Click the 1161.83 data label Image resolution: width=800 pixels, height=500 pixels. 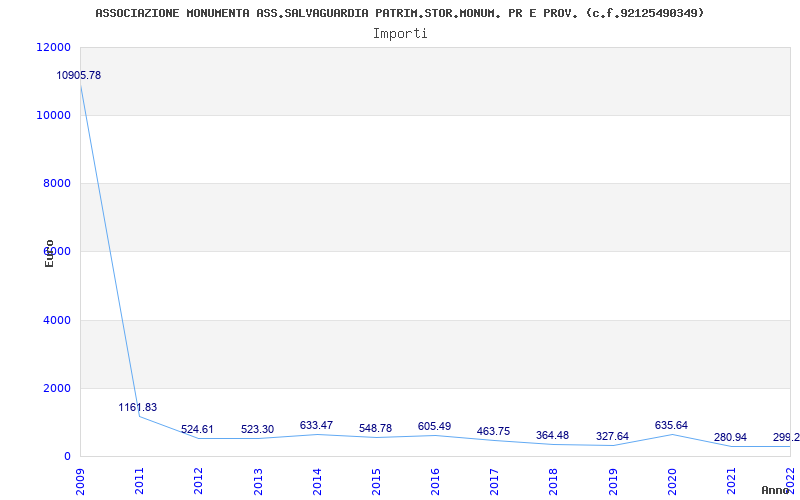pyautogui.click(x=138, y=407)
